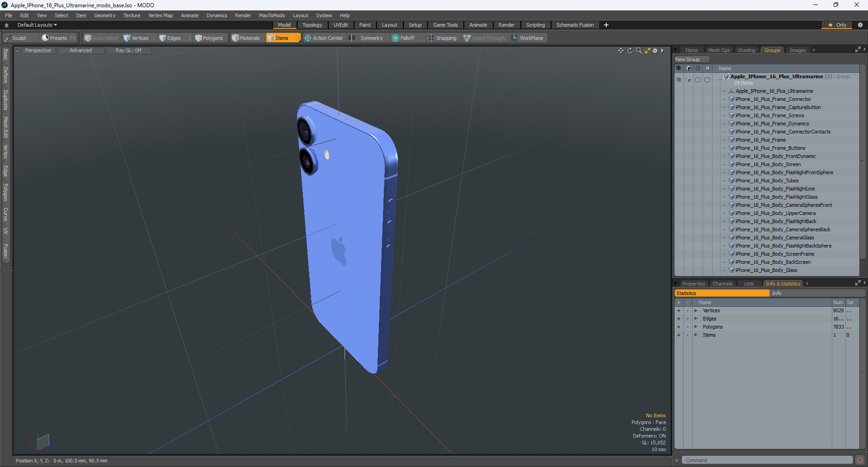
Task: Open viewport settings gear icon
Action: (x=655, y=51)
